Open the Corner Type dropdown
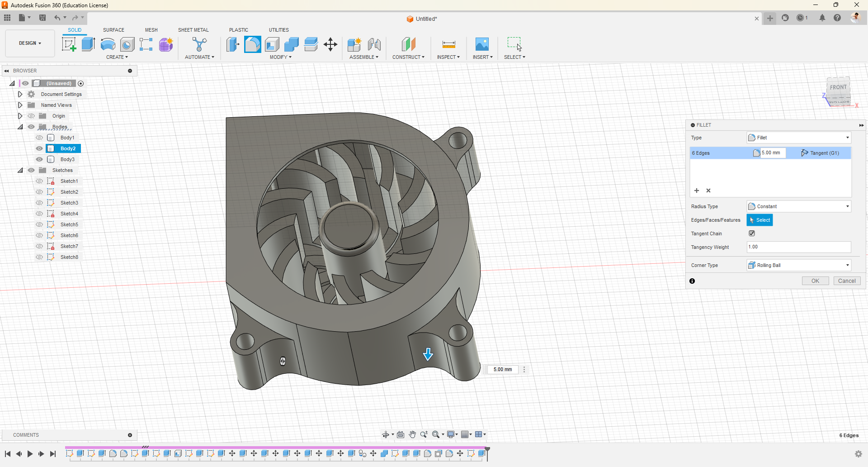 pyautogui.click(x=799, y=265)
